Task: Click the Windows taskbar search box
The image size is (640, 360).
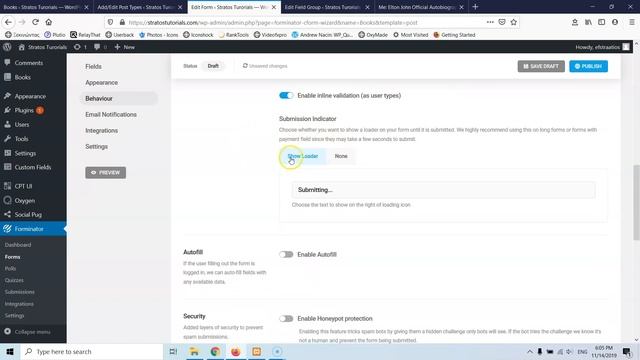Action: pos(91,352)
